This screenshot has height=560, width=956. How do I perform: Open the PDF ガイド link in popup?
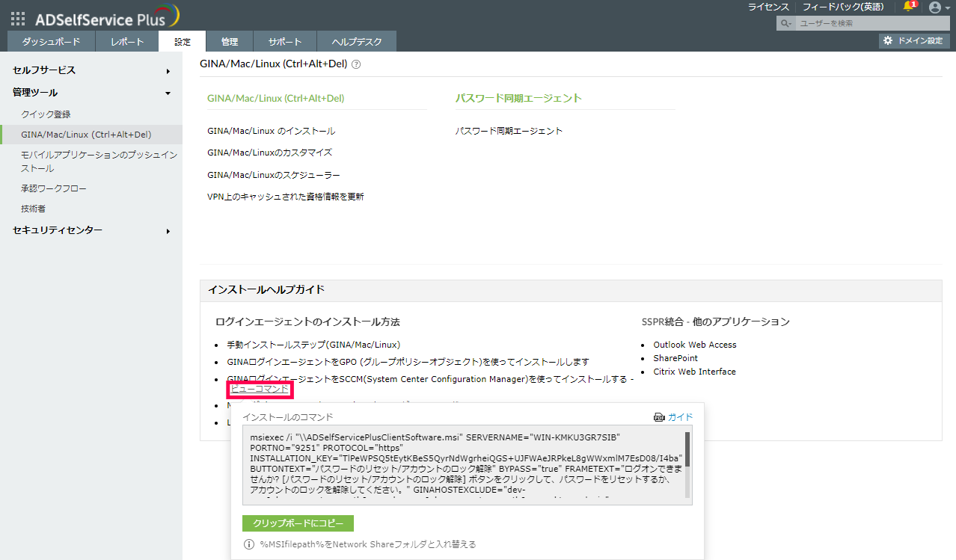click(x=673, y=417)
